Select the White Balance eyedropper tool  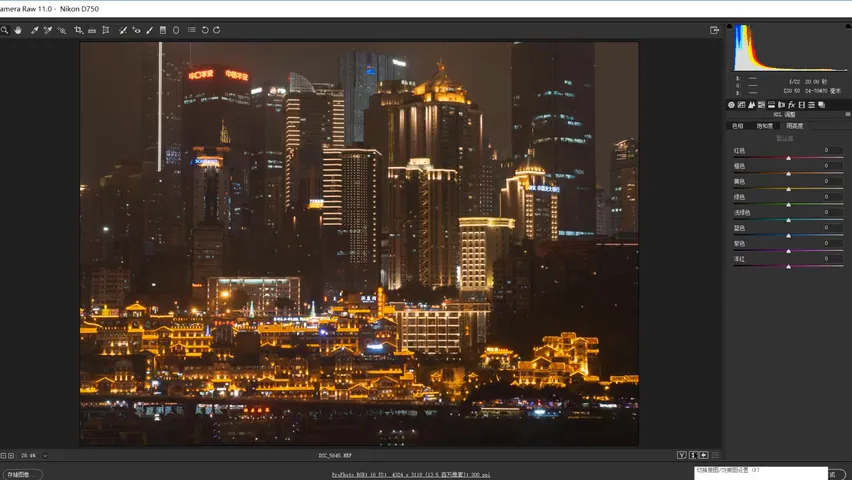(x=34, y=30)
